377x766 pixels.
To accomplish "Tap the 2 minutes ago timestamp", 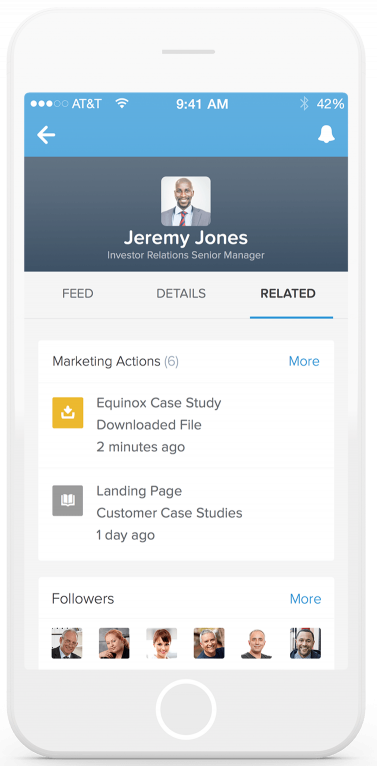I will pos(141,447).
